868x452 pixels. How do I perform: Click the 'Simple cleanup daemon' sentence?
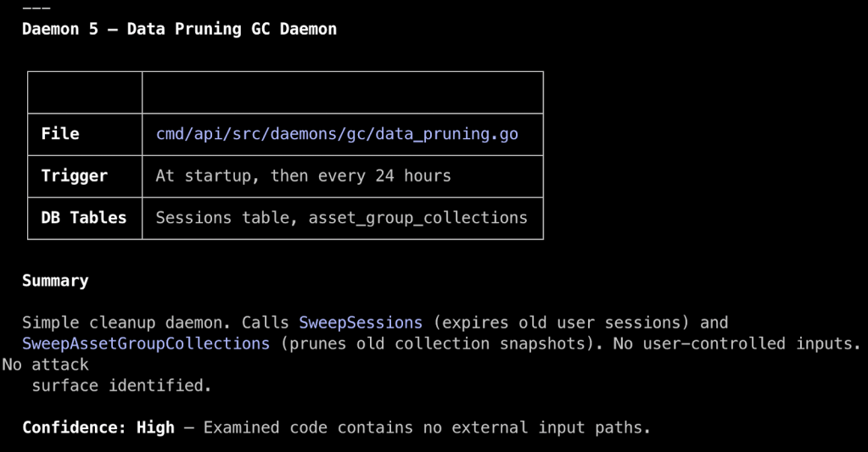click(127, 323)
